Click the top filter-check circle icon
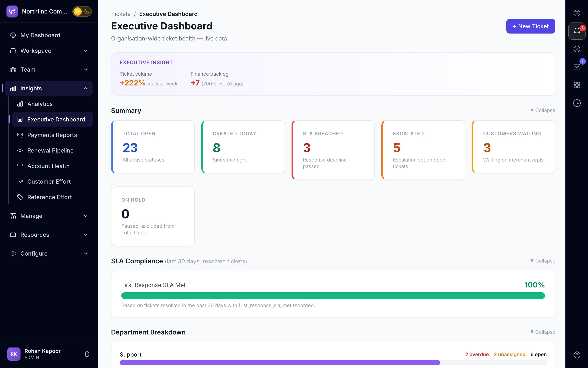588x368 pixels. [x=577, y=13]
